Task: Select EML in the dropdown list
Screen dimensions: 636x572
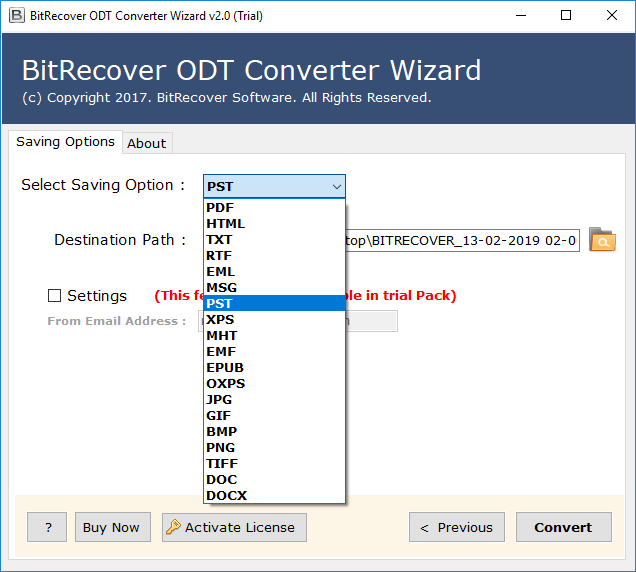Action: point(274,271)
